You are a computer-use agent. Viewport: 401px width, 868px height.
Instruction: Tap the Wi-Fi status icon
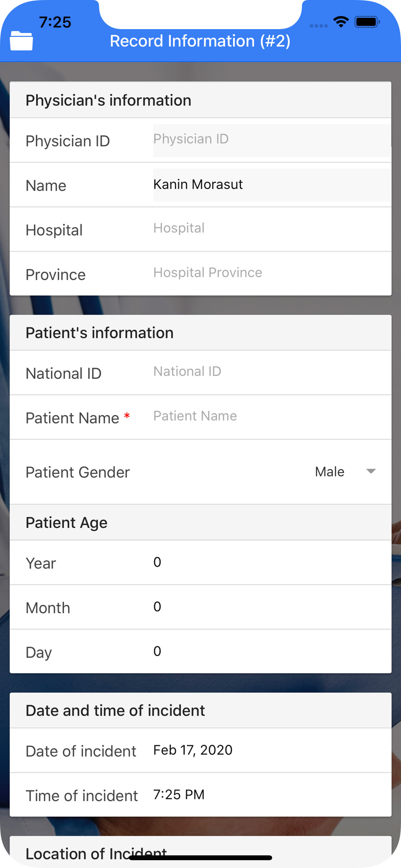click(341, 22)
